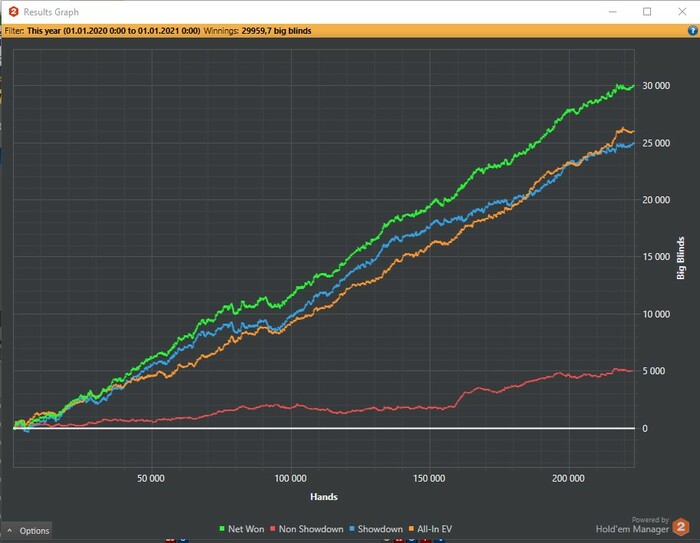Click the 20 000 y-axis label

click(656, 200)
